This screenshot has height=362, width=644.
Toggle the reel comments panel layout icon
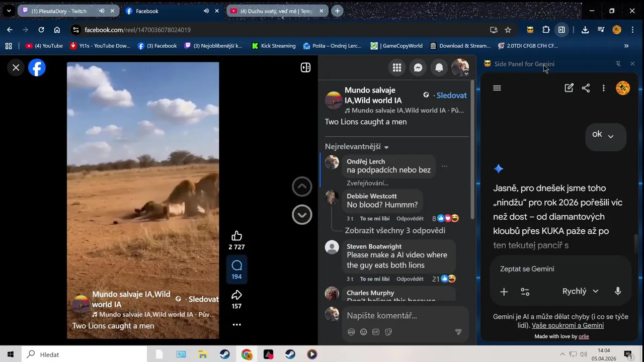[305, 68]
